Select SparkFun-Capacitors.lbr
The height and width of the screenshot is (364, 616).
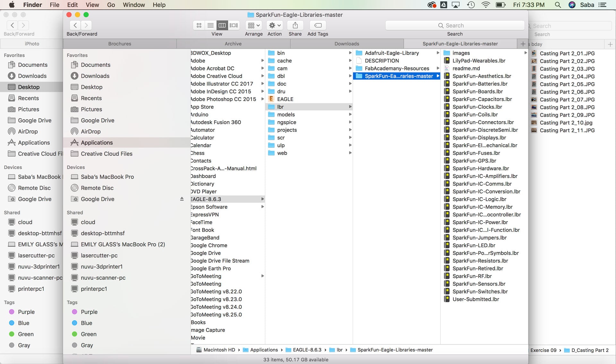482,99
